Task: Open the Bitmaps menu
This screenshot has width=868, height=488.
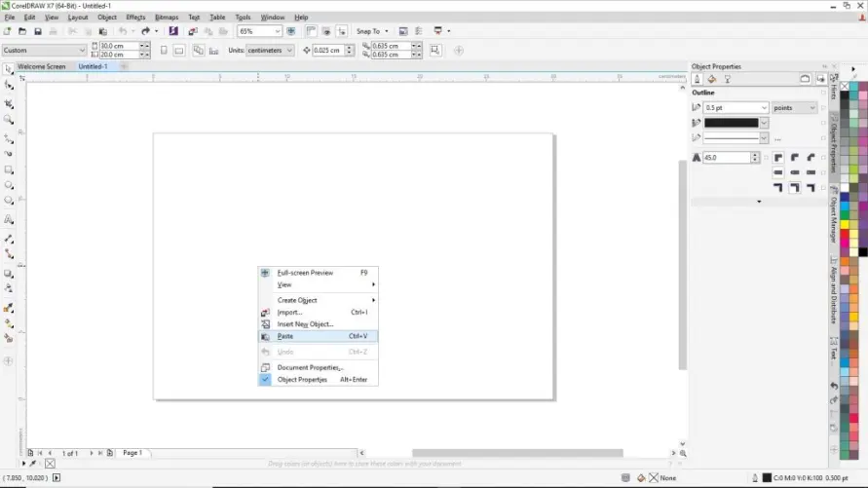Action: (166, 18)
